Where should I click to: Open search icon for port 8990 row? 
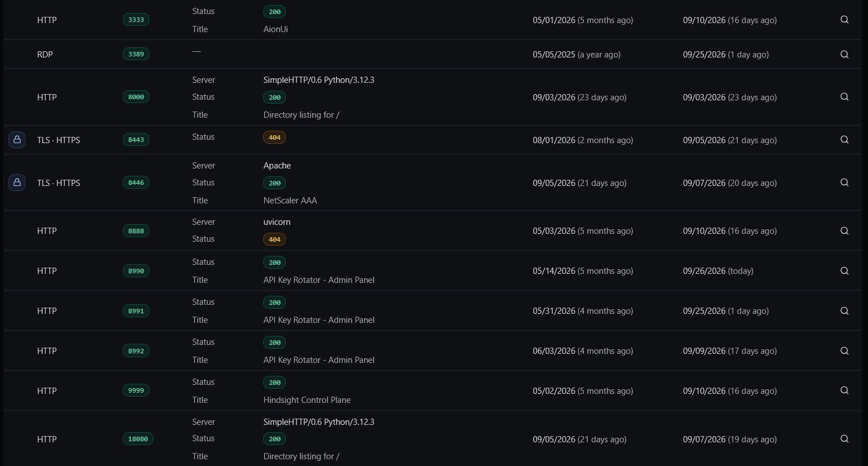[844, 271]
